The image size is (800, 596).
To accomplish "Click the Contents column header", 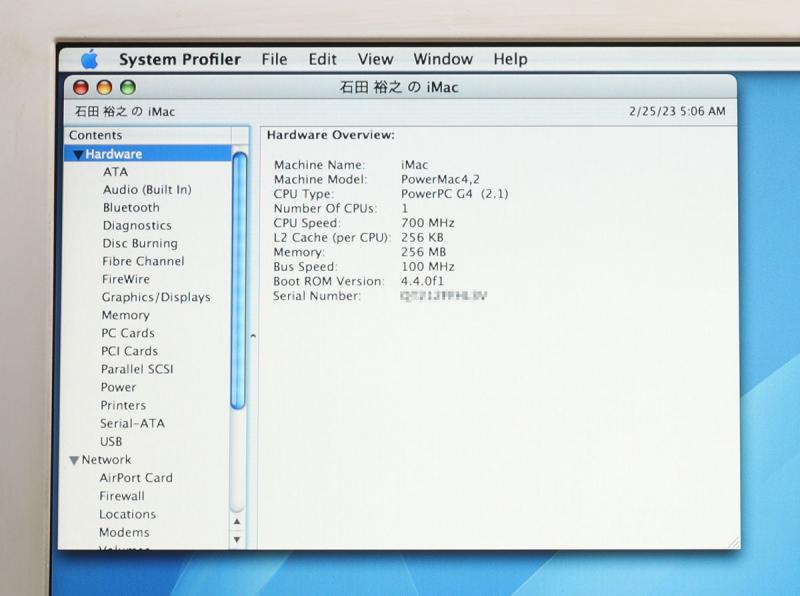I will pos(149,136).
